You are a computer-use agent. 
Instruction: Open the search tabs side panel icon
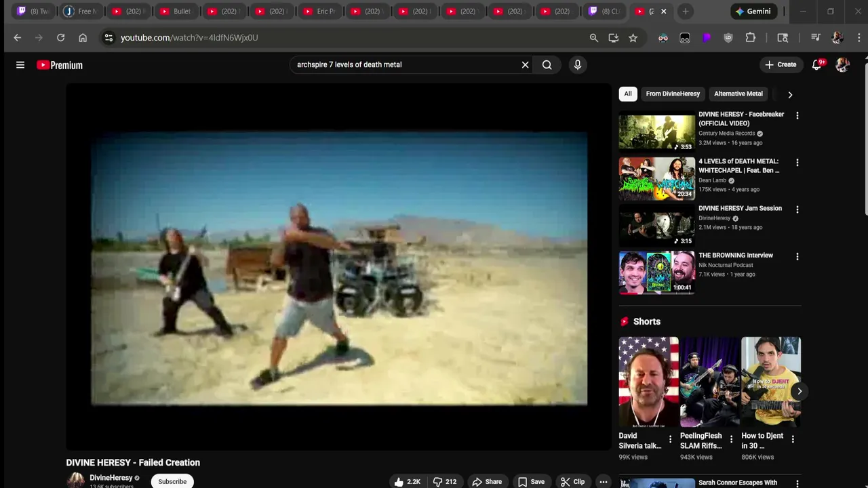click(x=783, y=38)
